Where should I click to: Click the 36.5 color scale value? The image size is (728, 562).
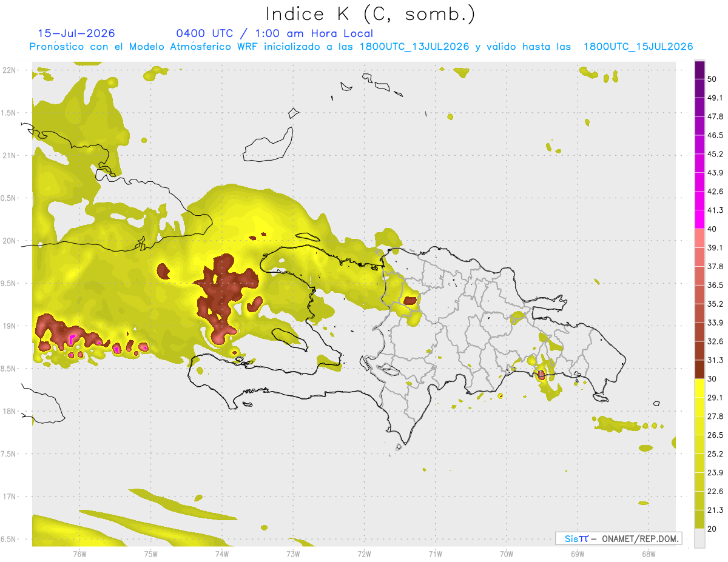coord(715,285)
